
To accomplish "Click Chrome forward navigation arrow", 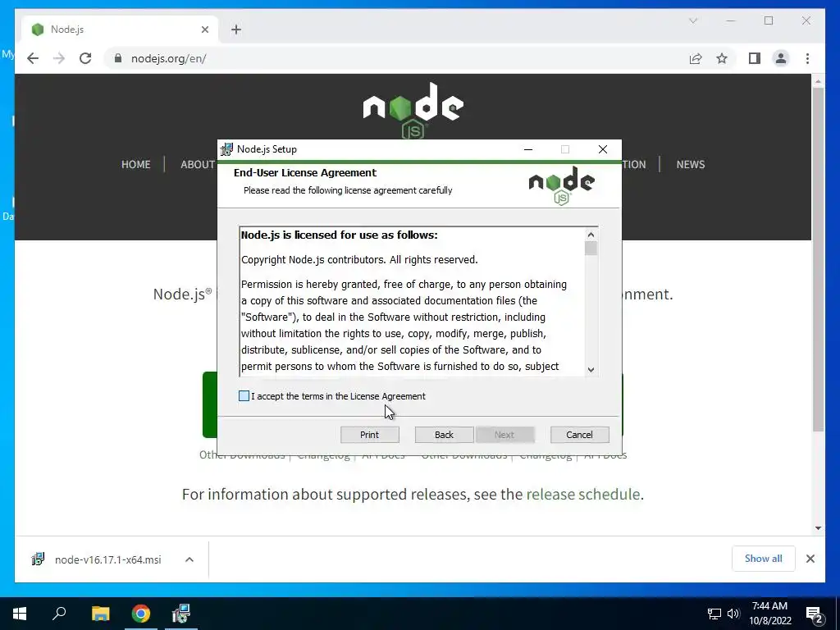I will point(59,58).
